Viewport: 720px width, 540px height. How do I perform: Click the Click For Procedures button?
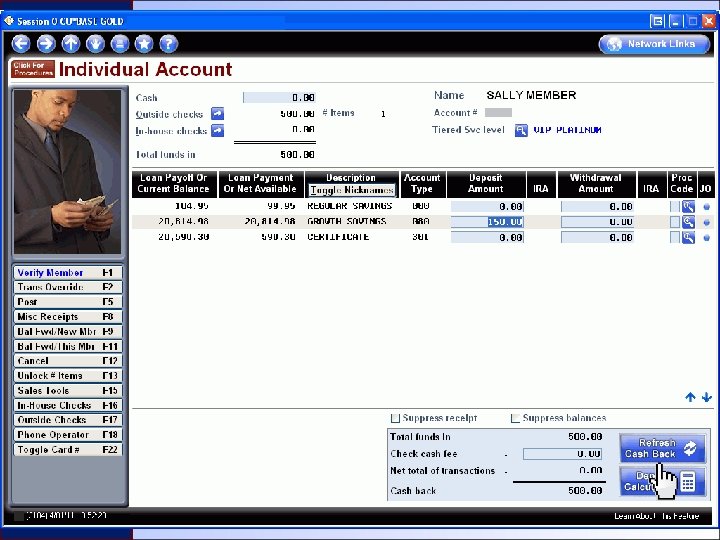coord(33,69)
